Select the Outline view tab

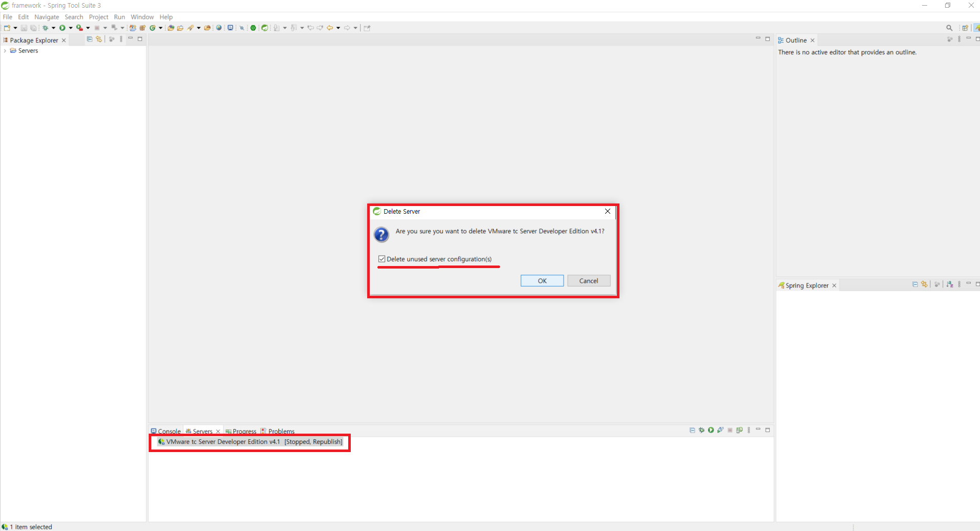coord(796,40)
